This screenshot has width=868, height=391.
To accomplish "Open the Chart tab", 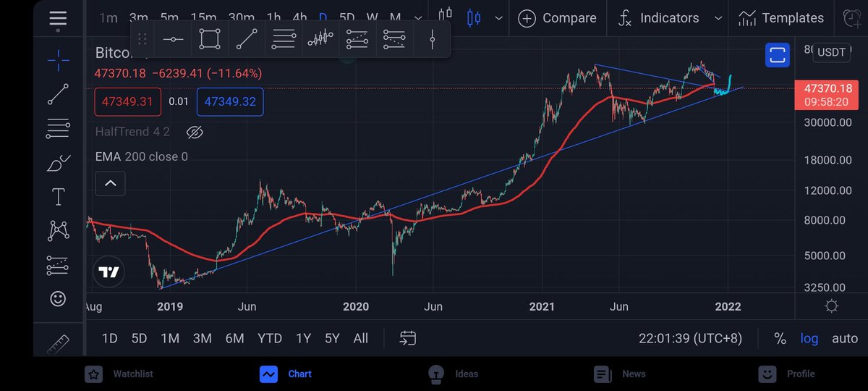I will click(286, 374).
